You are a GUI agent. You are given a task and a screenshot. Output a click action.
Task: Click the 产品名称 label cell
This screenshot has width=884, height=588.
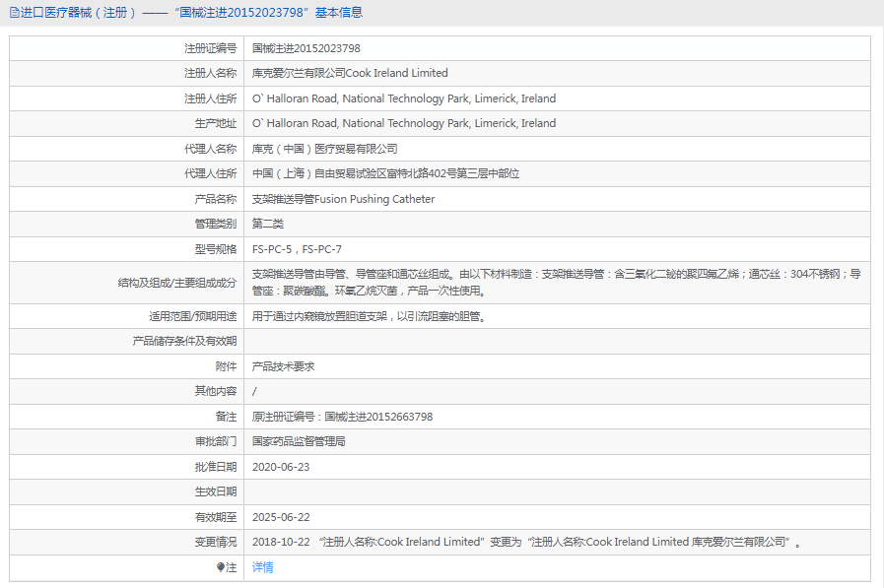pos(127,199)
